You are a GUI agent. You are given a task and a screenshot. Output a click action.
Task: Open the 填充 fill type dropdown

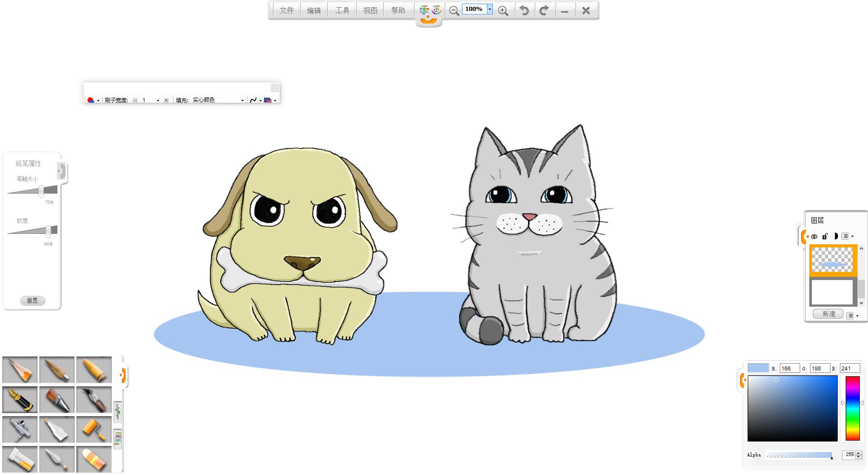tap(242, 100)
